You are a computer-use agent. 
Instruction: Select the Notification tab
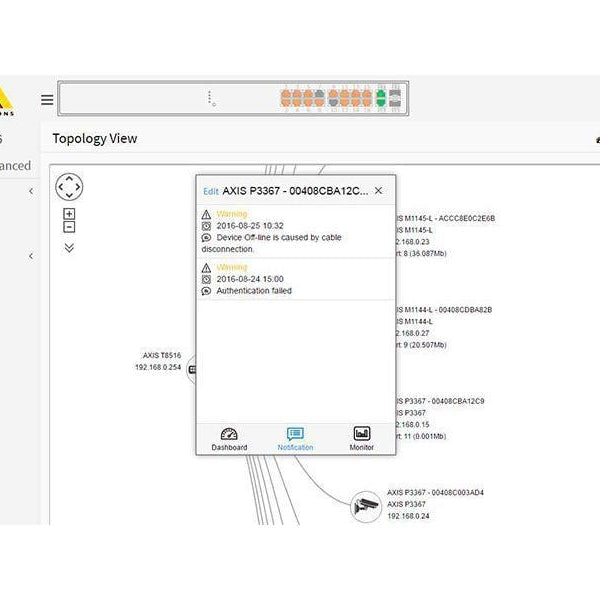(x=295, y=438)
